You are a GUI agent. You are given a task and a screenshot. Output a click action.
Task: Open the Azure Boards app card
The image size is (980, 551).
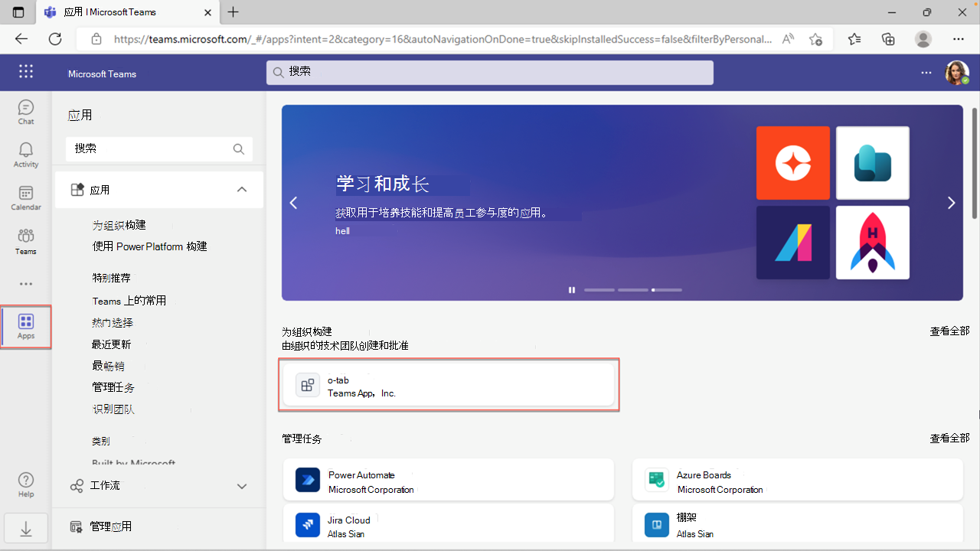pos(798,480)
